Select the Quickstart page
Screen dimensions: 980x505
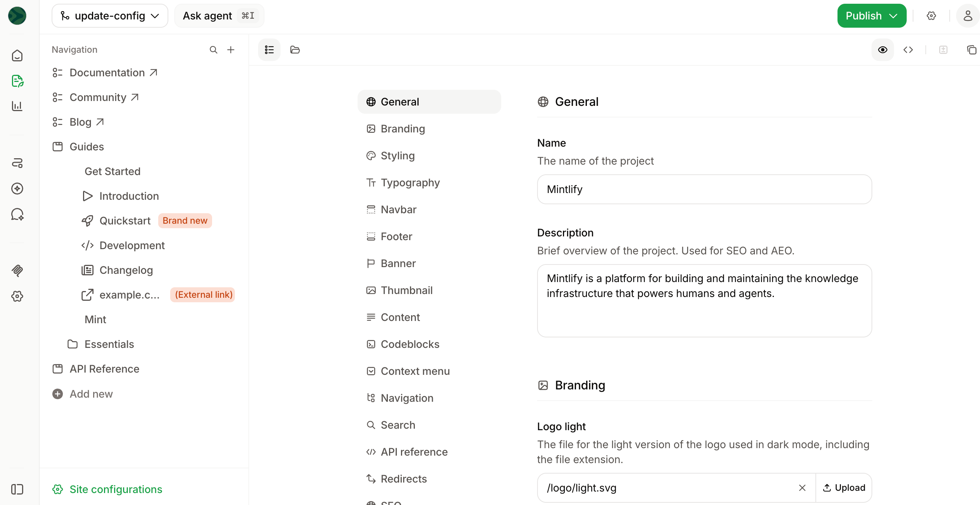point(116,221)
